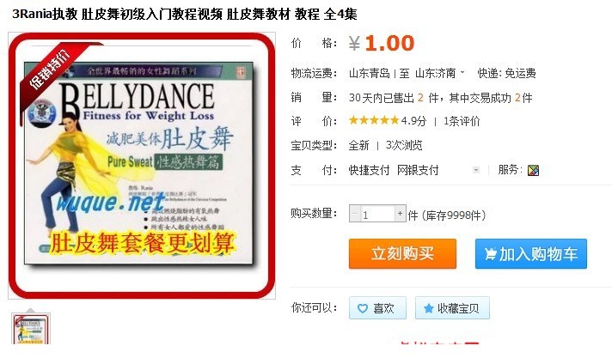
Task: Click the 3次浏览 view count text
Action: pos(404,145)
